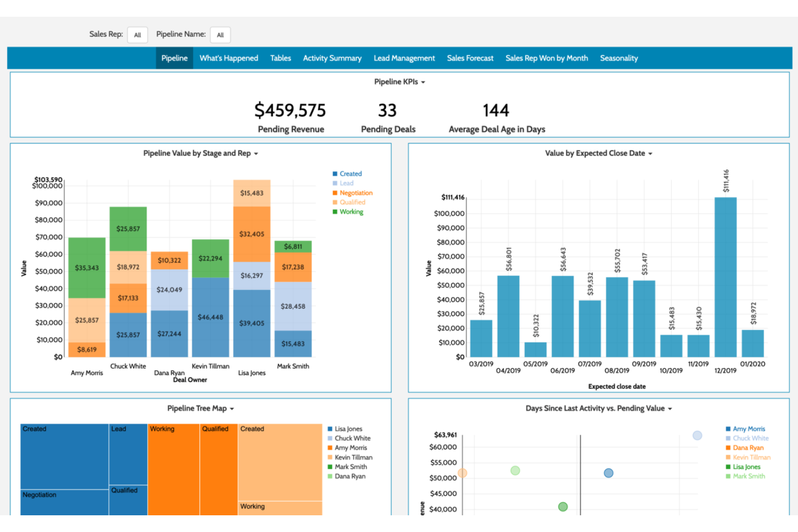Hide the Negotiation series via its legend entry
This screenshot has height=532, width=798.
coord(356,192)
